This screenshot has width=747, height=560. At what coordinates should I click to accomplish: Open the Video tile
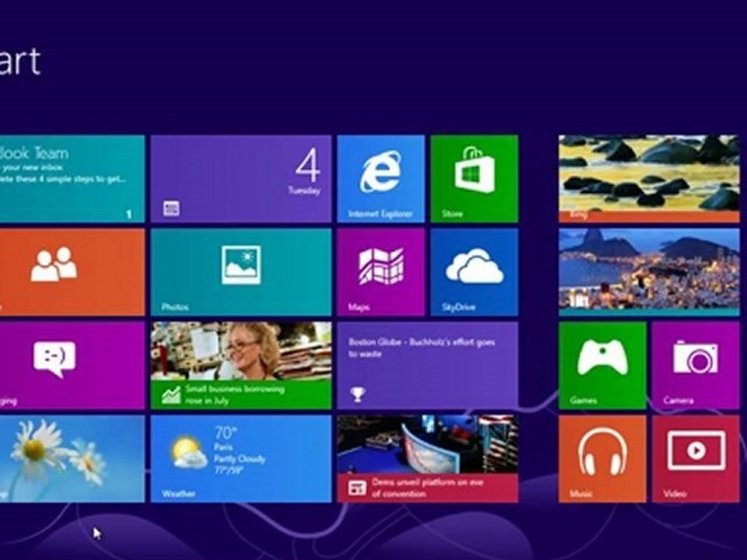click(x=696, y=459)
